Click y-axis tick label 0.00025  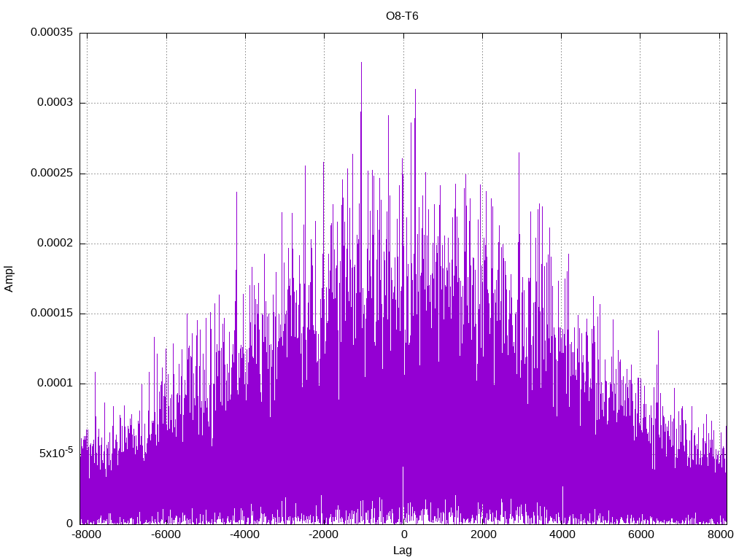pos(52,173)
